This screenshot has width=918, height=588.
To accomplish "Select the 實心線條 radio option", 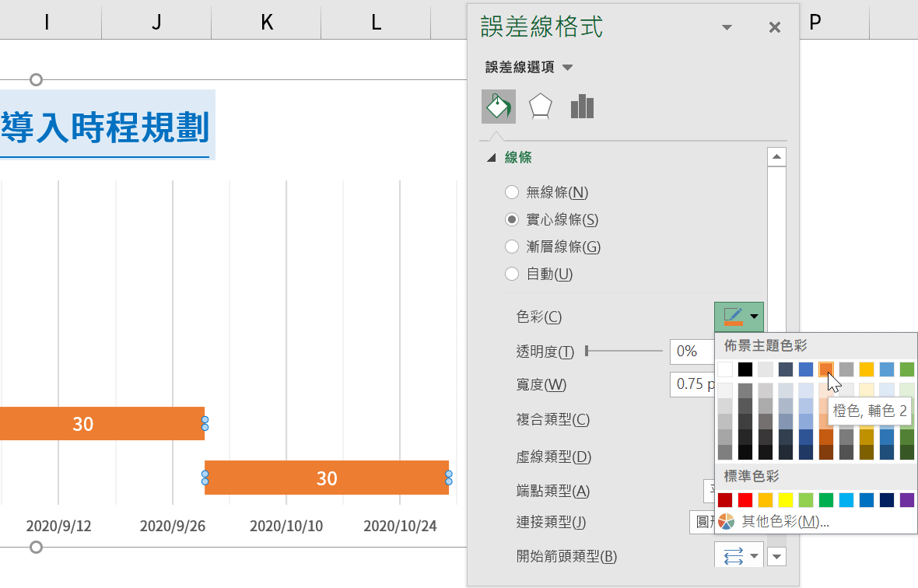I will (x=512, y=219).
